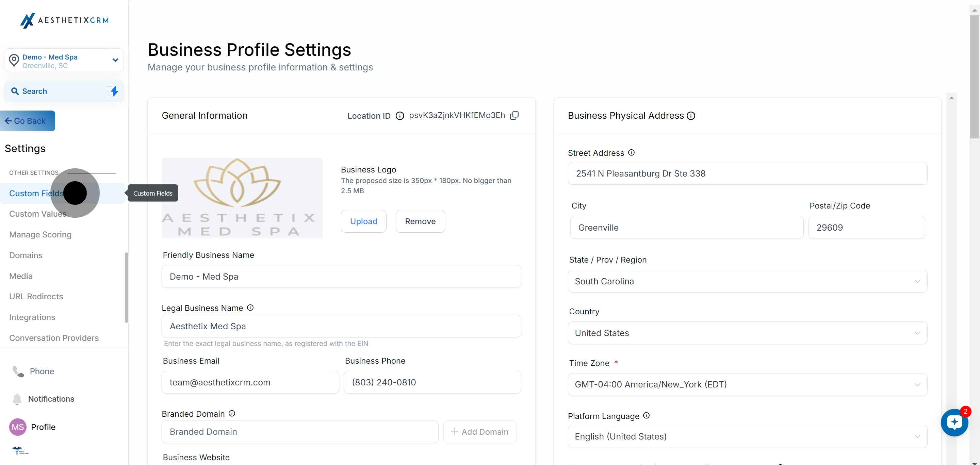Click the lightning bolt quick actions icon
The width and height of the screenshot is (980, 465).
pos(114,91)
